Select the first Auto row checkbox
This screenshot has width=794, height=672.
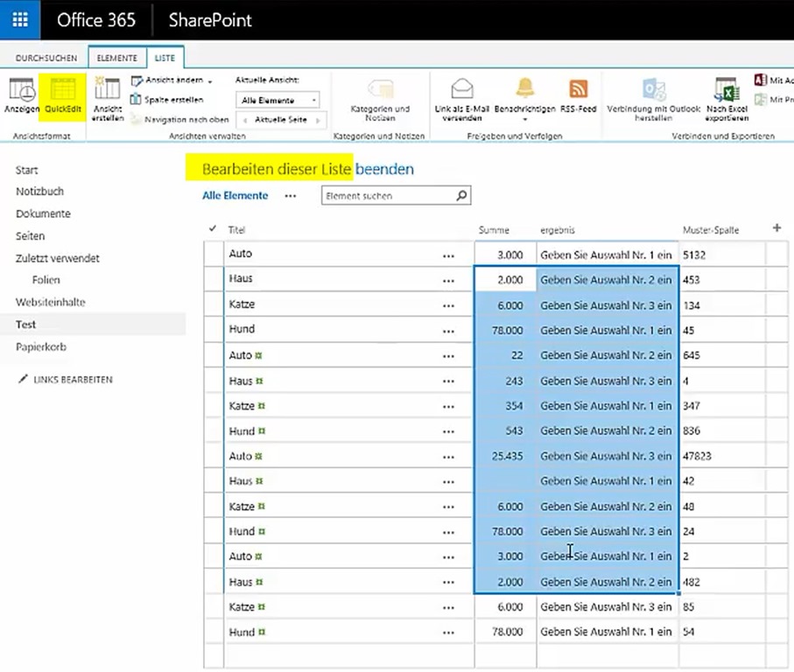click(214, 254)
